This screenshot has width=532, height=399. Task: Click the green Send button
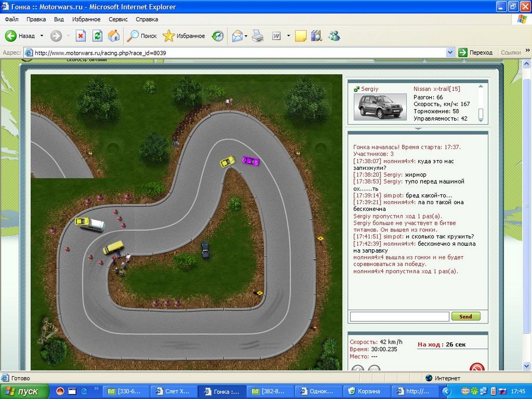point(466,316)
